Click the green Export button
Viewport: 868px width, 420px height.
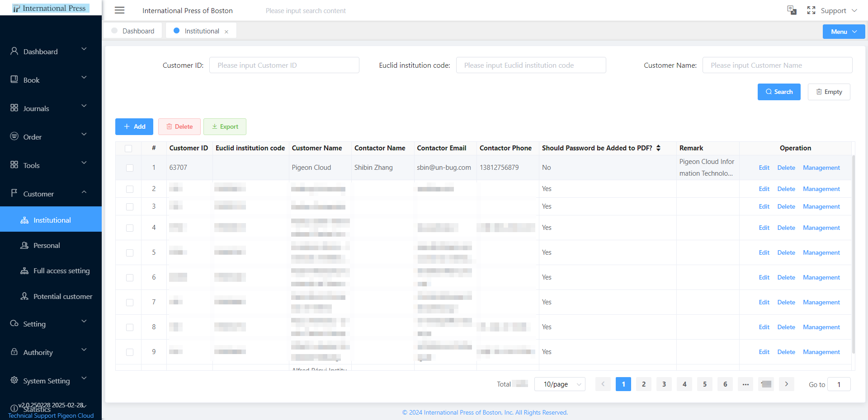225,126
